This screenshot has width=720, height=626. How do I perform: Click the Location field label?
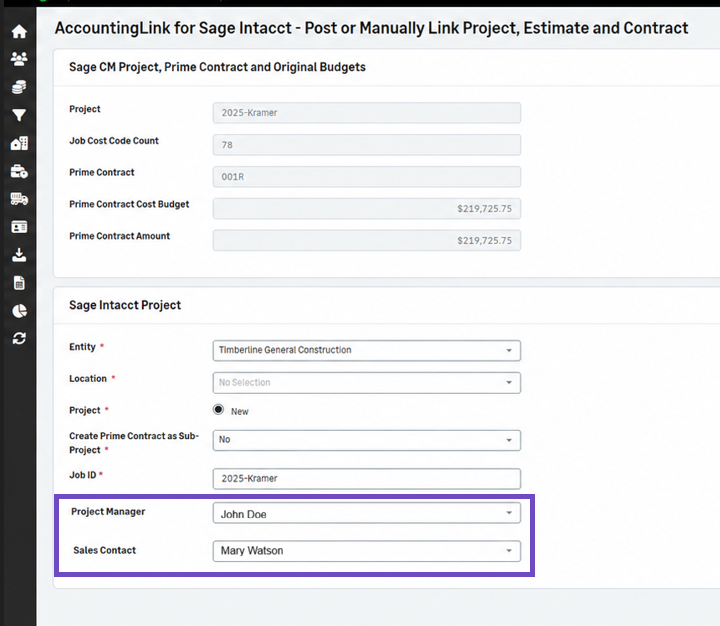[88, 378]
